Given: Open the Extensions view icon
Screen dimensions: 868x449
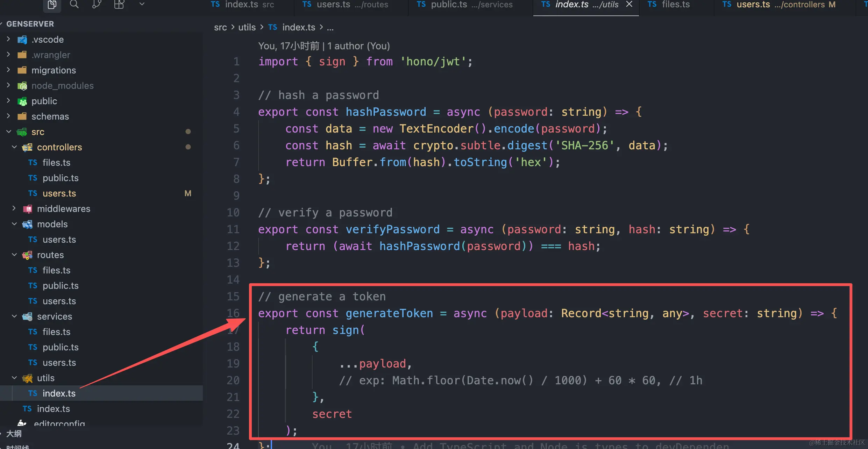Looking at the screenshot, I should click(x=119, y=5).
